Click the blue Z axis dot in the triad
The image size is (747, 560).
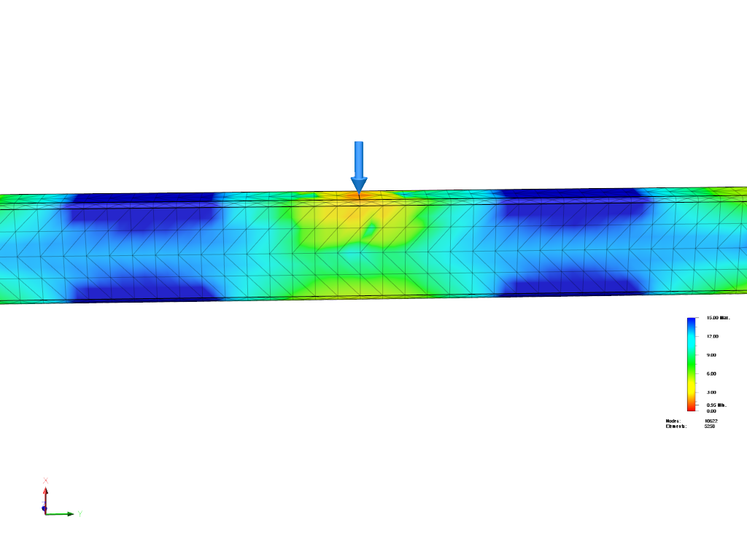[x=44, y=507]
